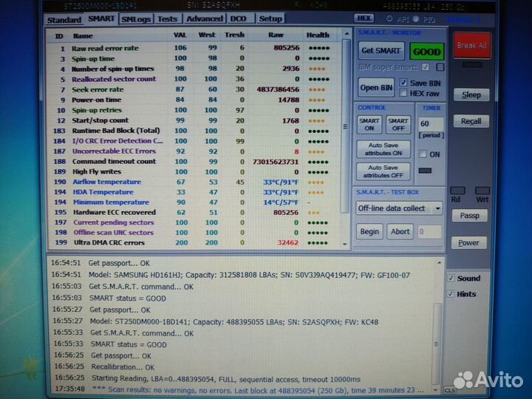The width and height of the screenshot is (532, 399).
Task: Click the Recall button
Action: point(471,121)
